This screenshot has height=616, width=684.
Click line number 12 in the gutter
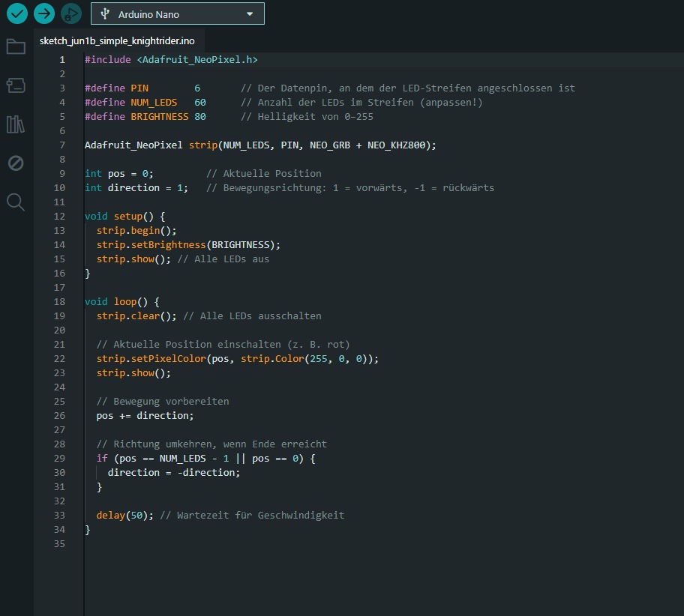pos(60,217)
